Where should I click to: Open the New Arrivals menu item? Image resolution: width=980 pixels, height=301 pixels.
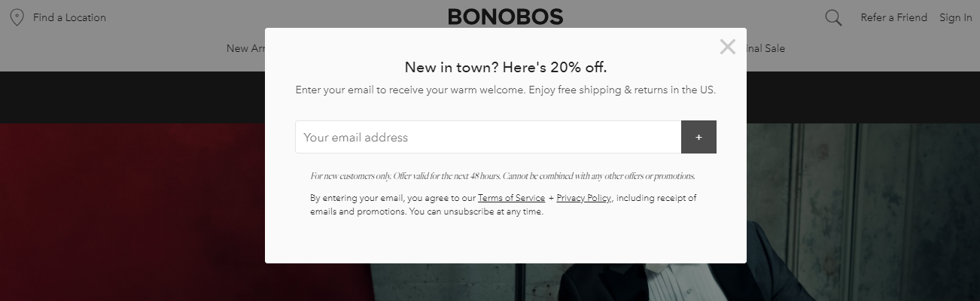click(246, 48)
